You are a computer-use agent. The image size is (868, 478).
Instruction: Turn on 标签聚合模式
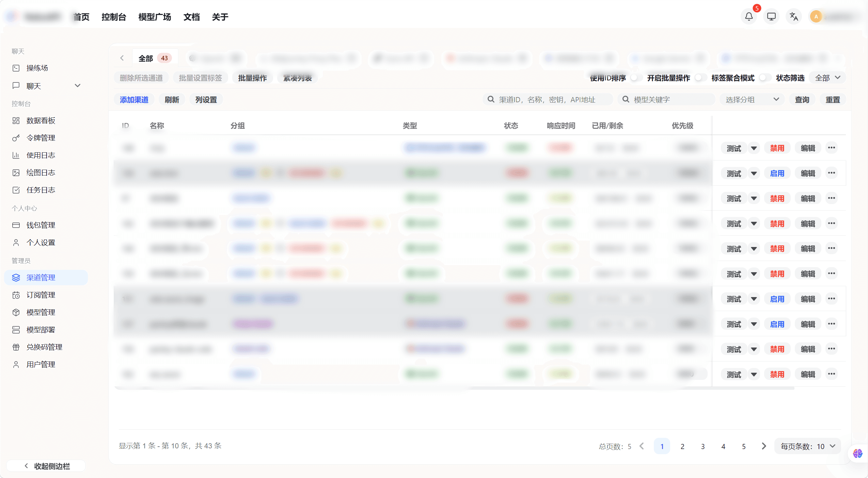[764, 78]
